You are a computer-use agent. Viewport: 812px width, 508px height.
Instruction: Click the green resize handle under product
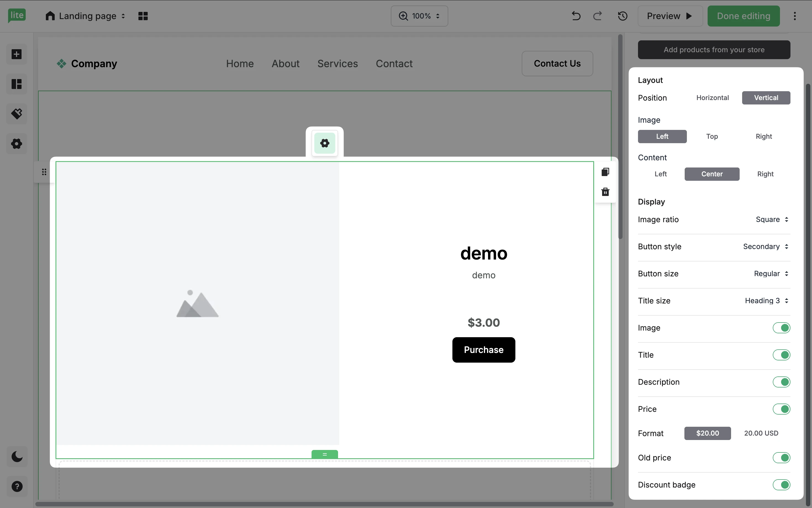click(325, 454)
